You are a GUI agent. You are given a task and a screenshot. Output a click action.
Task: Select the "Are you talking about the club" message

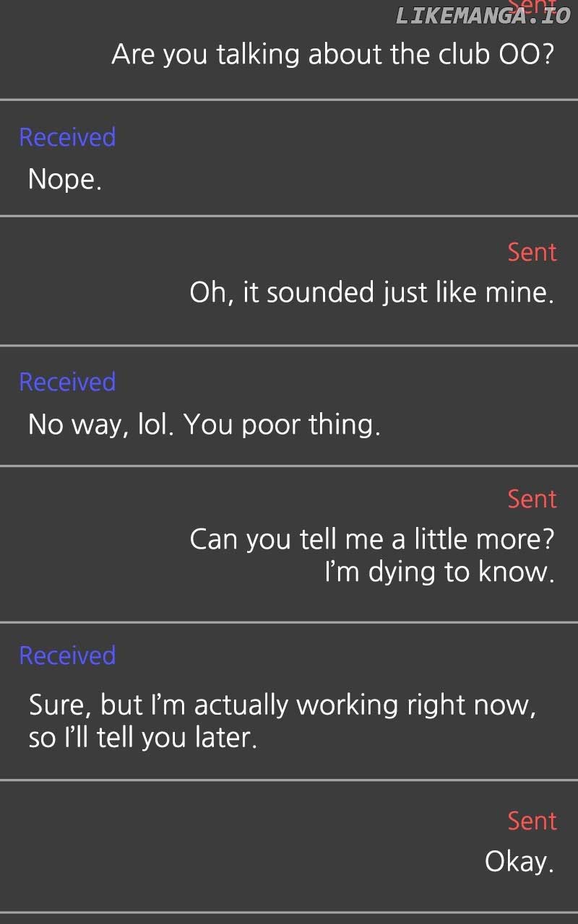(332, 55)
